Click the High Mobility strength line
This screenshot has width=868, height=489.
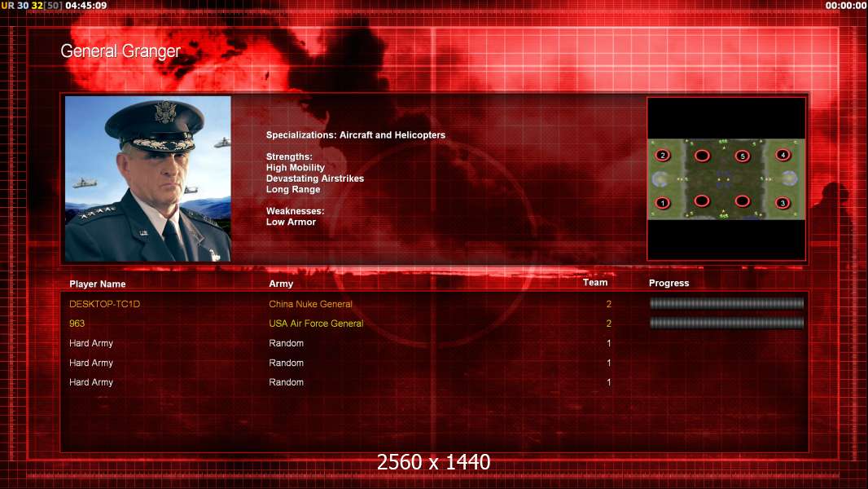295,167
